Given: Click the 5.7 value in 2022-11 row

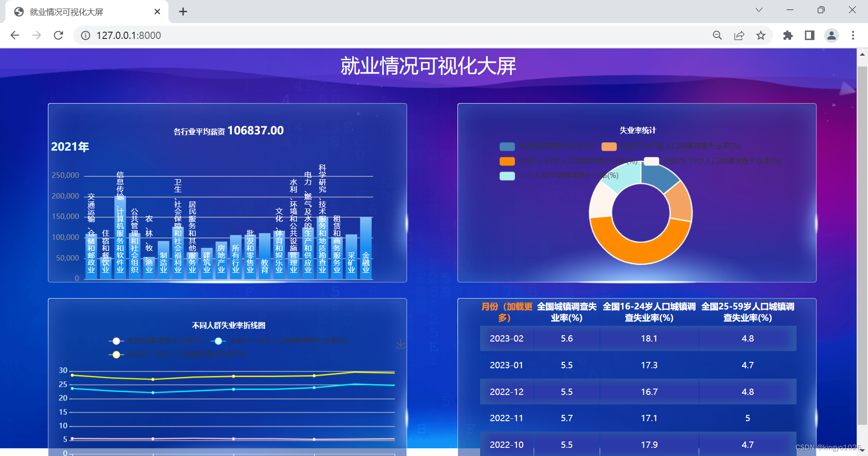Looking at the screenshot, I should [566, 418].
